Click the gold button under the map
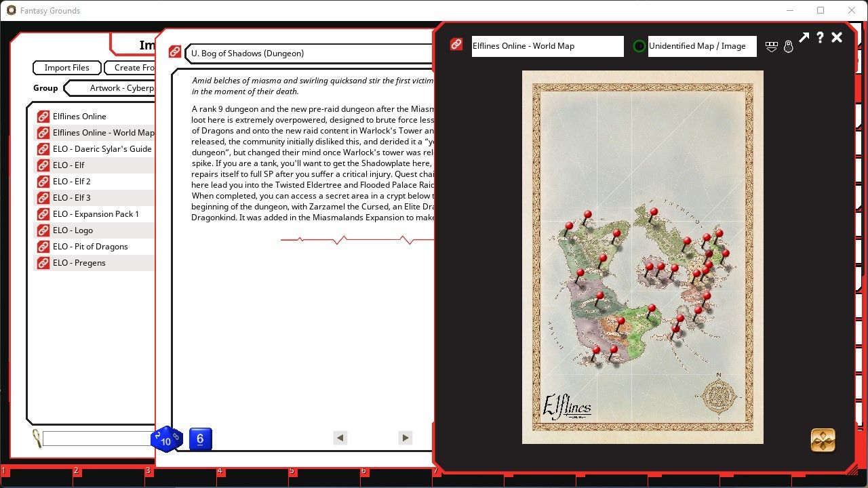This screenshot has width=868, height=488. (x=823, y=441)
